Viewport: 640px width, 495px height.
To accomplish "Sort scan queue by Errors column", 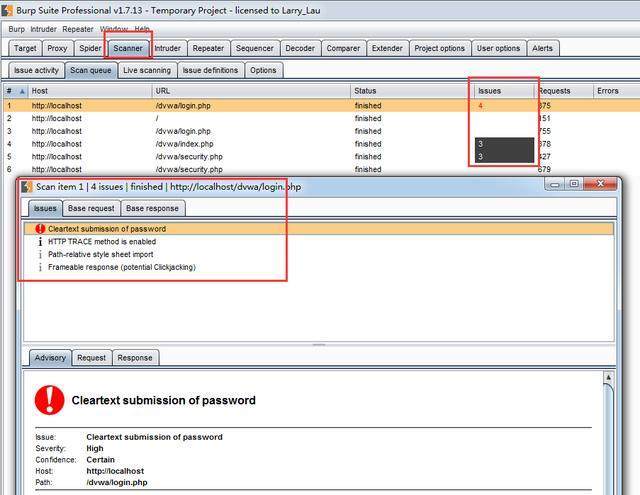I will (x=616, y=91).
